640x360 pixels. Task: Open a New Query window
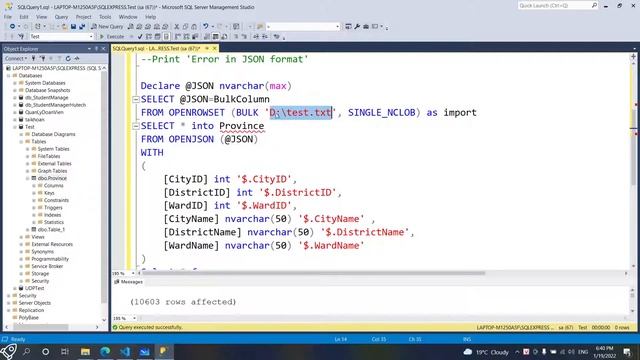click(107, 27)
